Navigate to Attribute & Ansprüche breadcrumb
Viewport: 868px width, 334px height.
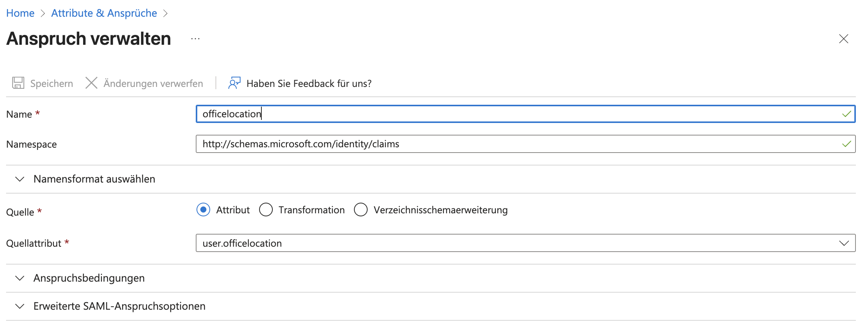click(x=104, y=13)
